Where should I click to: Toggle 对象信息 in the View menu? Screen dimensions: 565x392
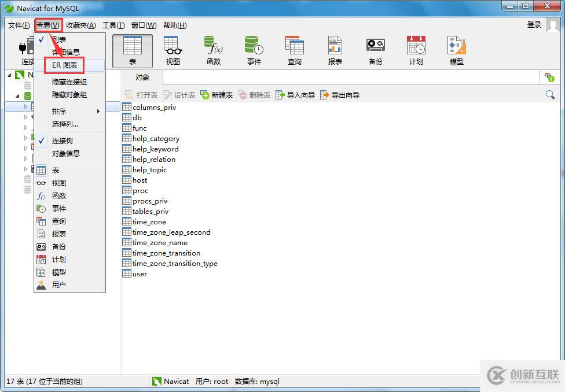(x=70, y=154)
